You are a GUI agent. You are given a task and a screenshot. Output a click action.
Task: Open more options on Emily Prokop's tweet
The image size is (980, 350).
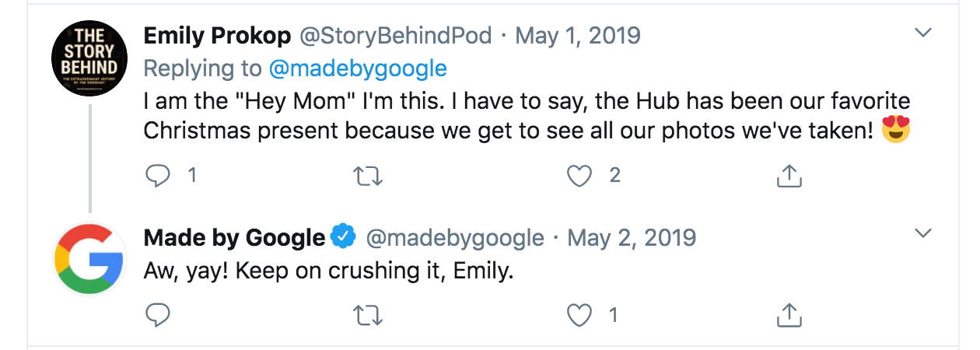923,33
